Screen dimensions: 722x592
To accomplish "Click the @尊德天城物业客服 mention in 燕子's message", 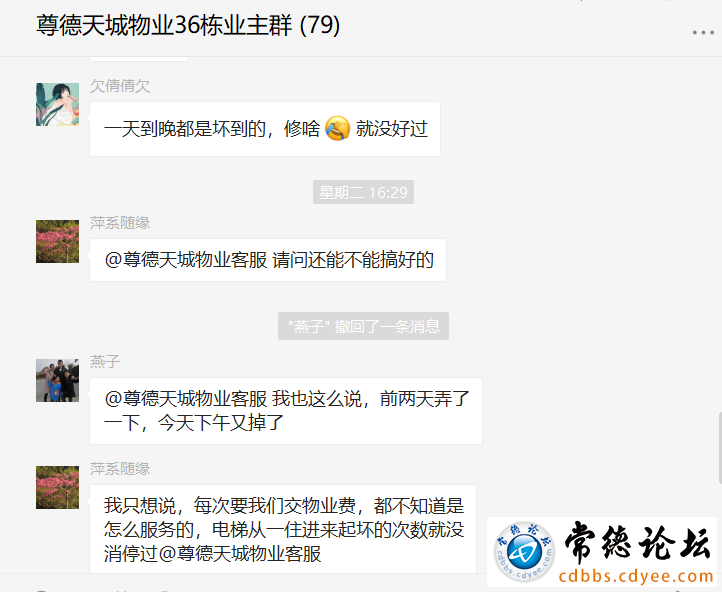I will (x=186, y=399).
